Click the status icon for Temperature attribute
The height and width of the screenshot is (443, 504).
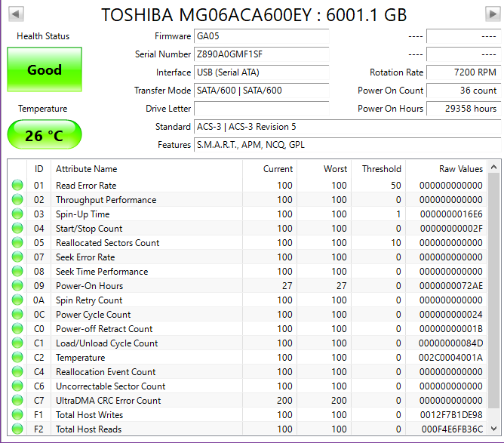[x=17, y=358]
